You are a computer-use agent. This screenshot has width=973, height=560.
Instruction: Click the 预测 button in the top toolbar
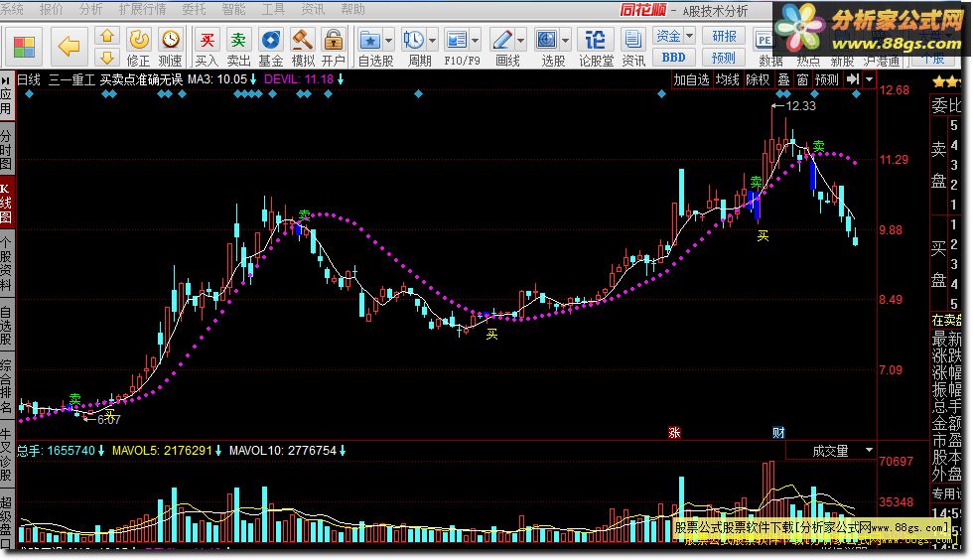(x=724, y=58)
